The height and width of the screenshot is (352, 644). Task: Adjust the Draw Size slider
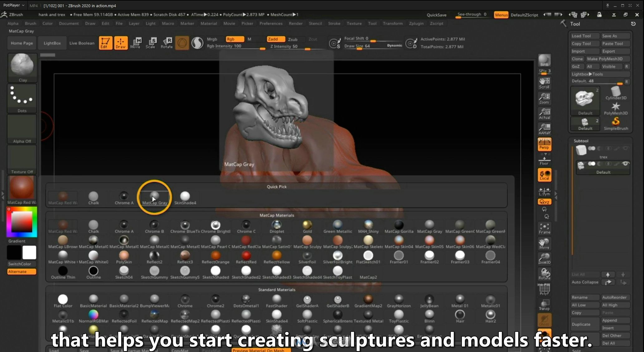pos(373,46)
